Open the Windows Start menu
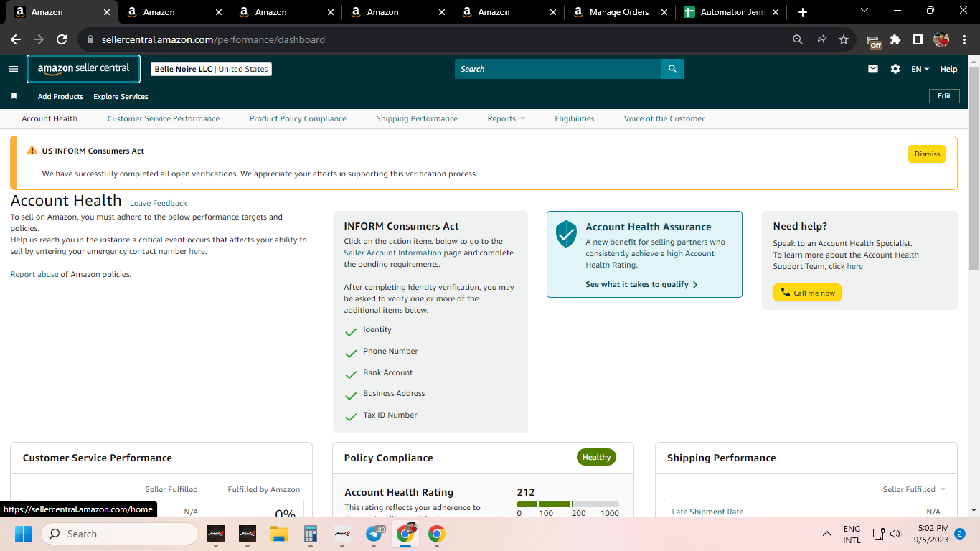 coord(23,534)
